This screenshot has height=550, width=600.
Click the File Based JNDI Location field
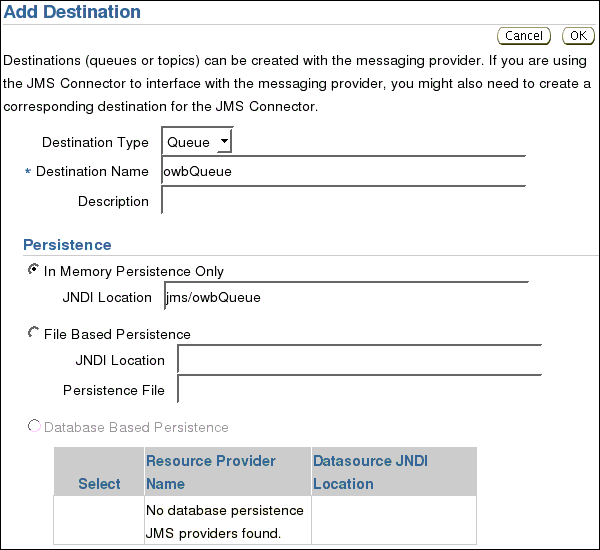[359, 360]
